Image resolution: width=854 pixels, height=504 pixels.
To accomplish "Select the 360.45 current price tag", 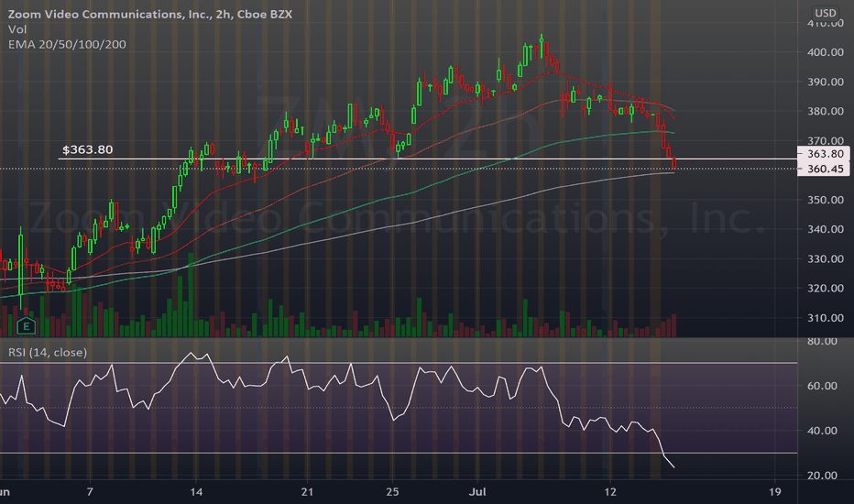I will [824, 169].
